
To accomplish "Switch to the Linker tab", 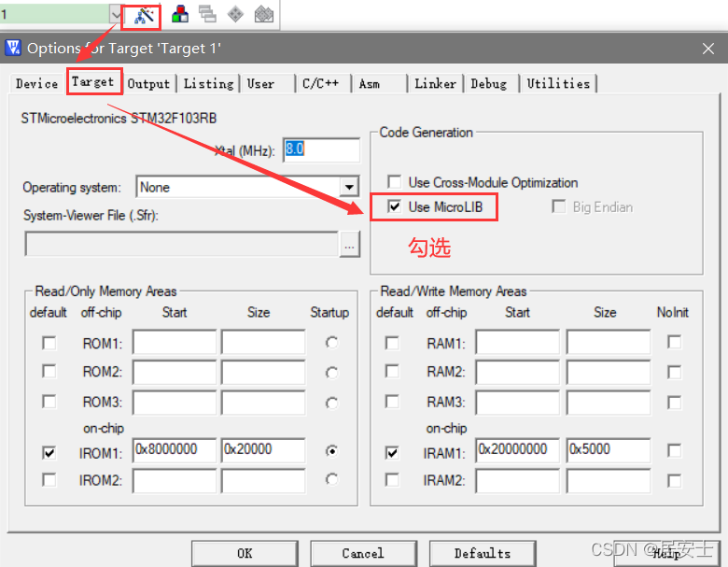I will coord(435,84).
